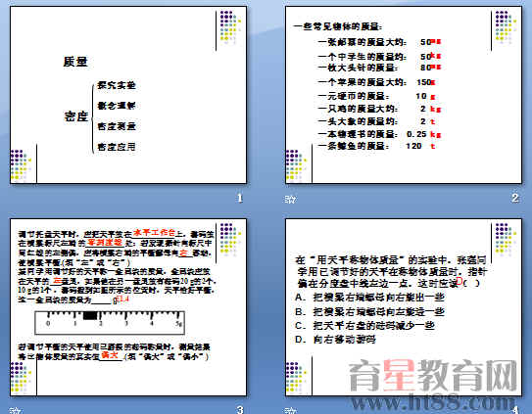
Task: Open the animation star icon under slide 3
Action: click(x=16, y=410)
